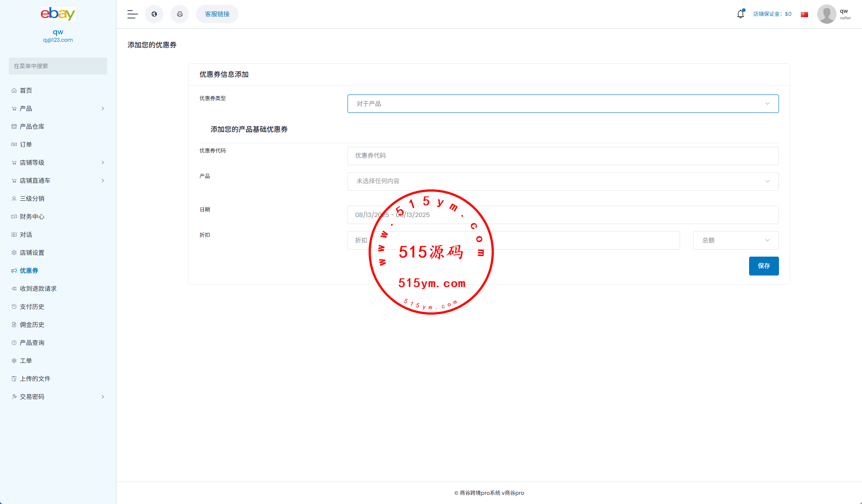
Task: Open the 产品 selection dropdown
Action: 563,181
